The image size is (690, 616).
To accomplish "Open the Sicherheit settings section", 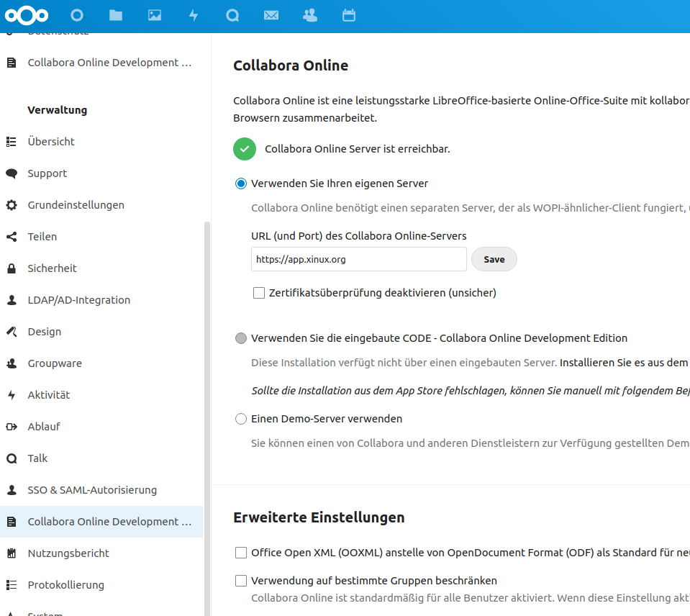I will coord(52,268).
